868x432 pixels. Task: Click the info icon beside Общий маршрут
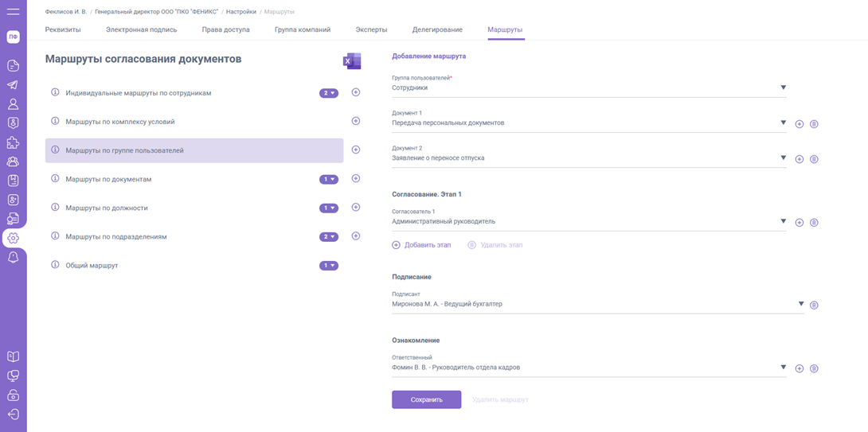(x=55, y=265)
